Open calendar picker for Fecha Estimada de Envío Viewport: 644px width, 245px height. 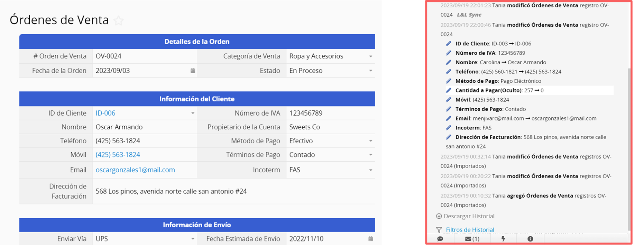[x=370, y=239]
